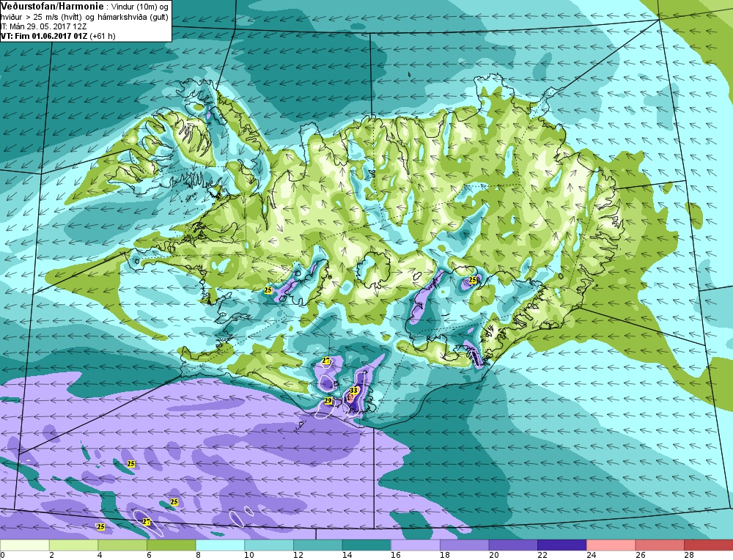Click the "IT: Mán 29. 05. 2017 12Z" initial time text

pos(44,26)
